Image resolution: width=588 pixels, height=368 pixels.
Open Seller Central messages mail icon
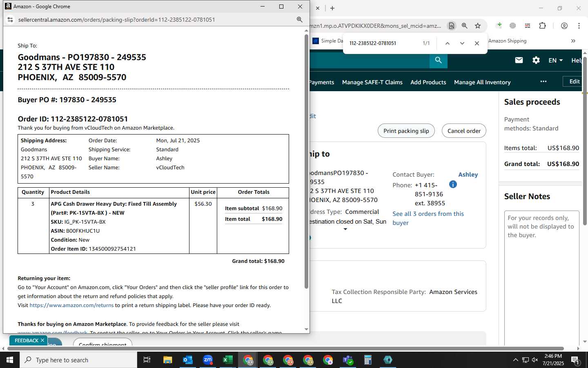click(x=519, y=60)
